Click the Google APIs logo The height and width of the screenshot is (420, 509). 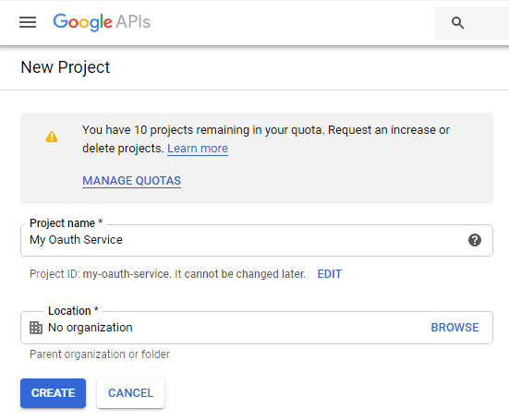point(102,22)
